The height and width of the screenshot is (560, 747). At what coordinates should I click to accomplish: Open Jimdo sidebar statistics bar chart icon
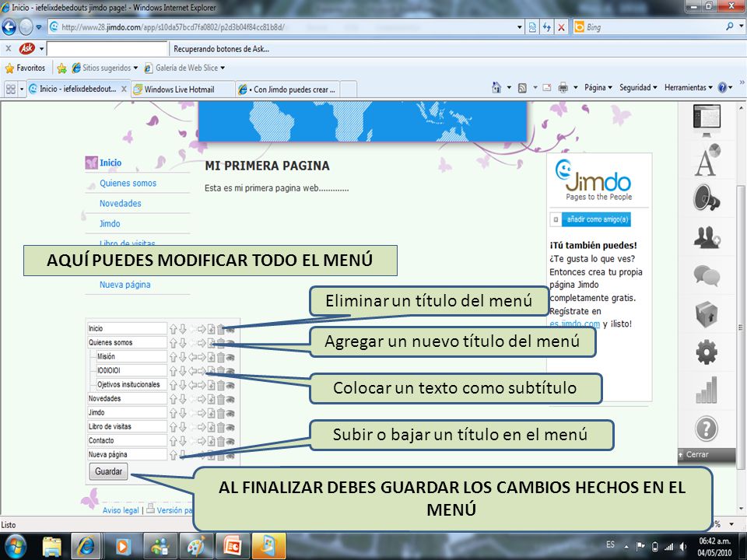click(707, 390)
